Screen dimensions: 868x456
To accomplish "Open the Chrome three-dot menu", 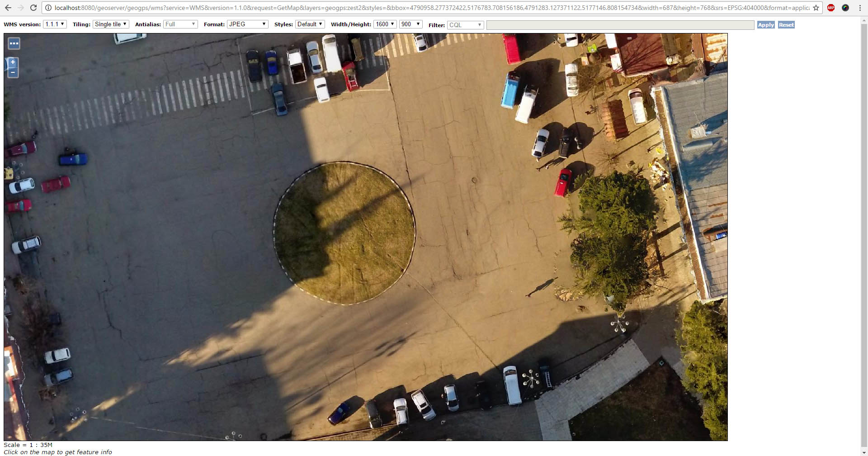I will point(860,8).
